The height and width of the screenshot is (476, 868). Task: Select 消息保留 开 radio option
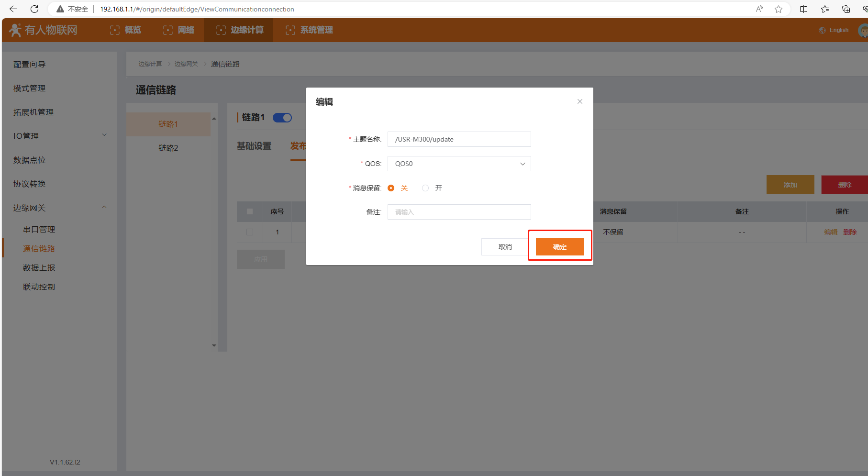[x=425, y=188]
